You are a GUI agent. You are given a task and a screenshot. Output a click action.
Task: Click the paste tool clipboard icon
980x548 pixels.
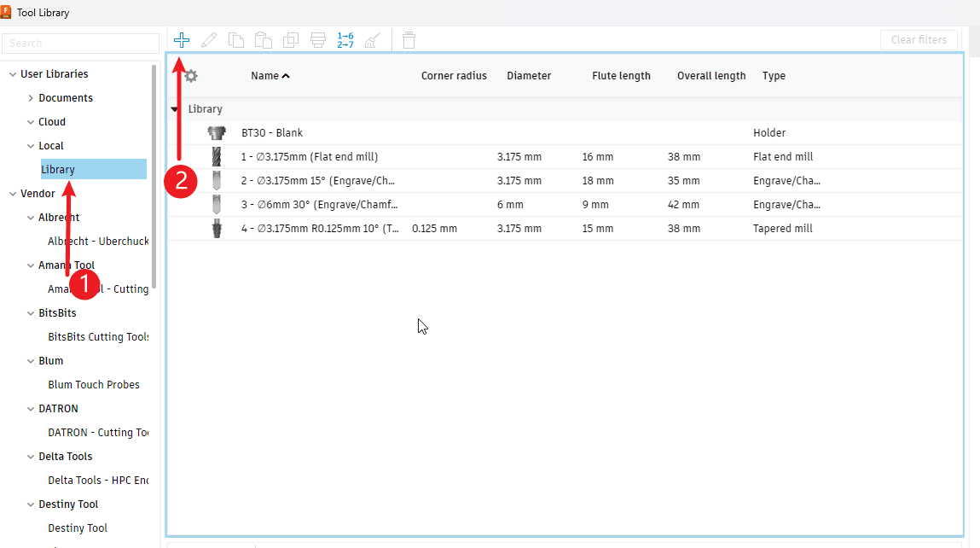point(264,39)
